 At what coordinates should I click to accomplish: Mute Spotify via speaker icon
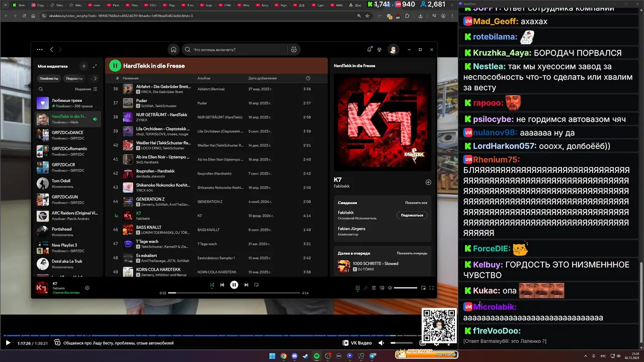(x=390, y=288)
